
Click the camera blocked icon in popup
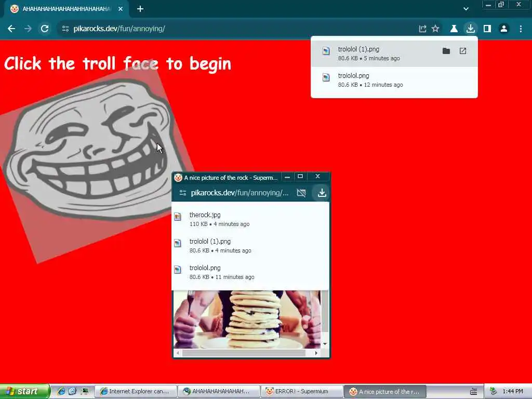pyautogui.click(x=301, y=193)
